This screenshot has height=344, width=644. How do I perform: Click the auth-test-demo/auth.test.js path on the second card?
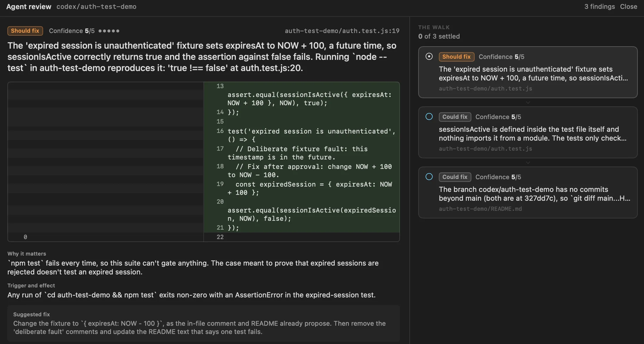click(485, 149)
